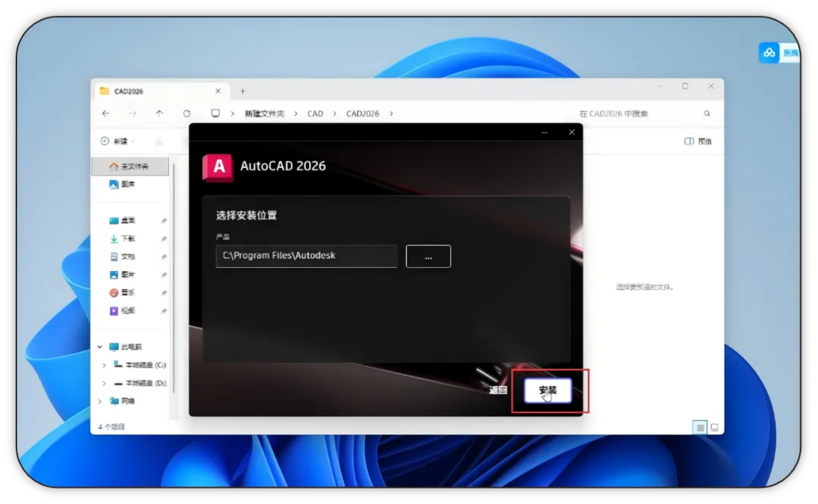Unpin 视频 using its pin icon
Image resolution: width=818 pixels, height=504 pixels.
pos(164,311)
